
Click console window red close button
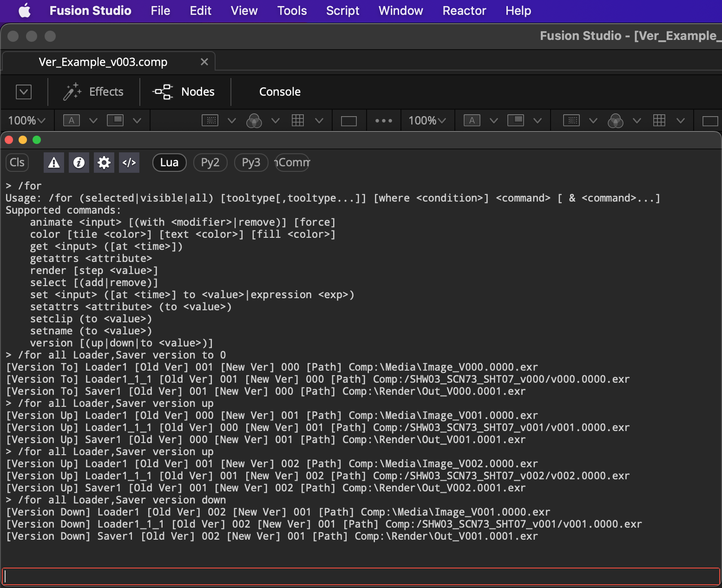[8, 140]
